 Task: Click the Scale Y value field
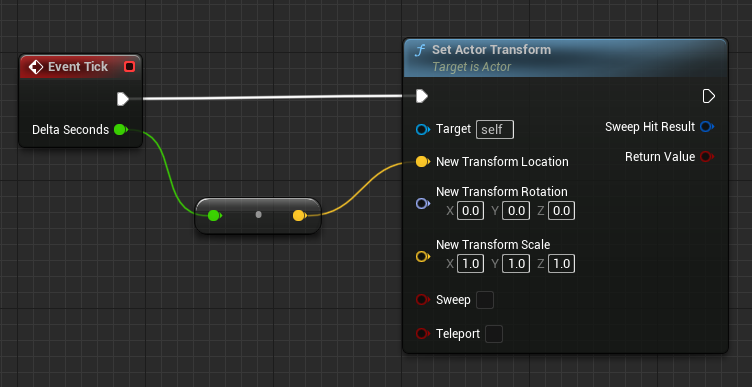[x=516, y=264]
